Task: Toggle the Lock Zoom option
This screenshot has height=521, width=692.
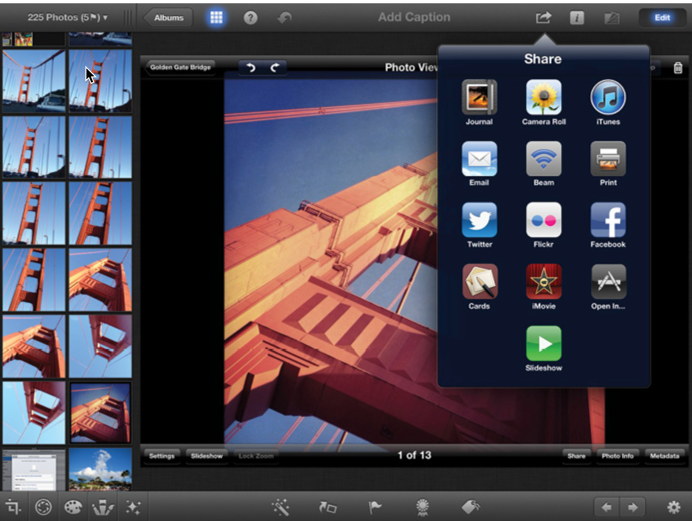Action: point(257,456)
